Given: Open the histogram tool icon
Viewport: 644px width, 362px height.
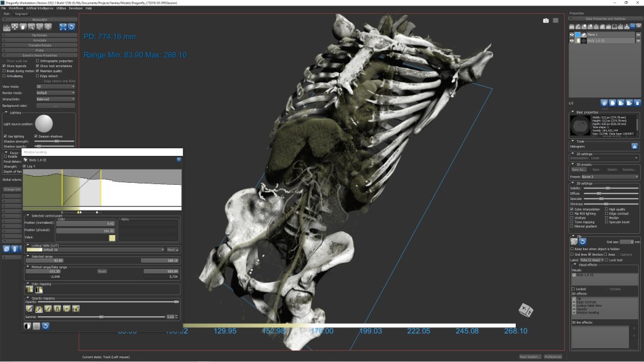Looking at the screenshot, I should (635, 146).
